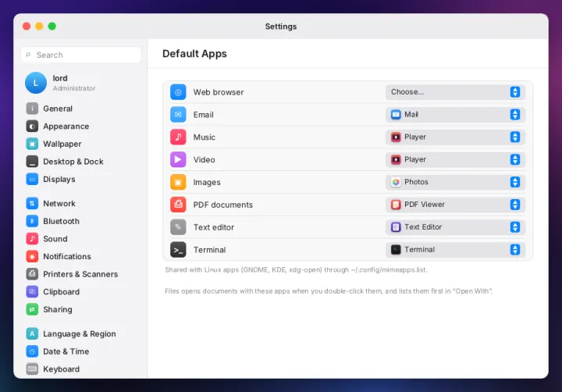Click the Desktop & Dock sidebar icon
The height and width of the screenshot is (392, 562).
coord(32,162)
